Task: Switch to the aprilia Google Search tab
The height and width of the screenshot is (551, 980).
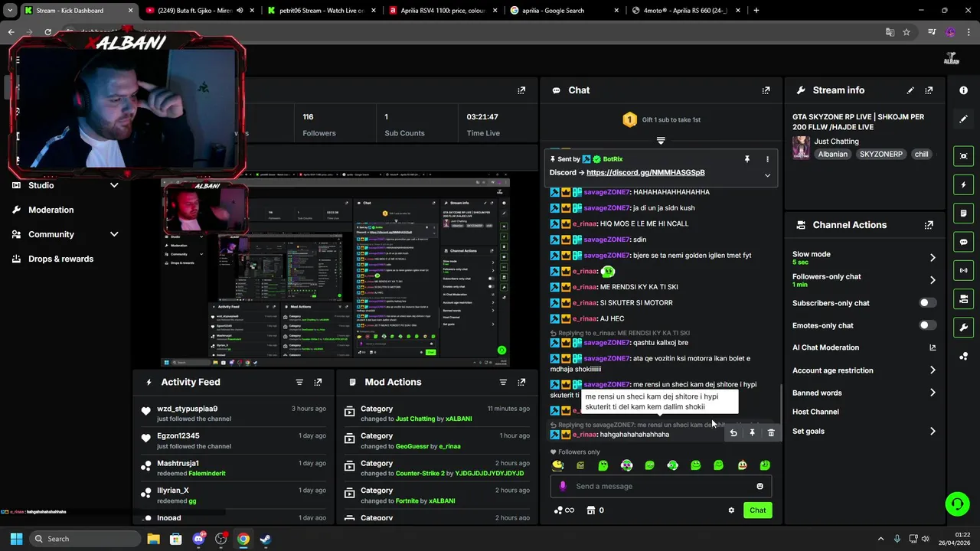Action: pos(564,11)
